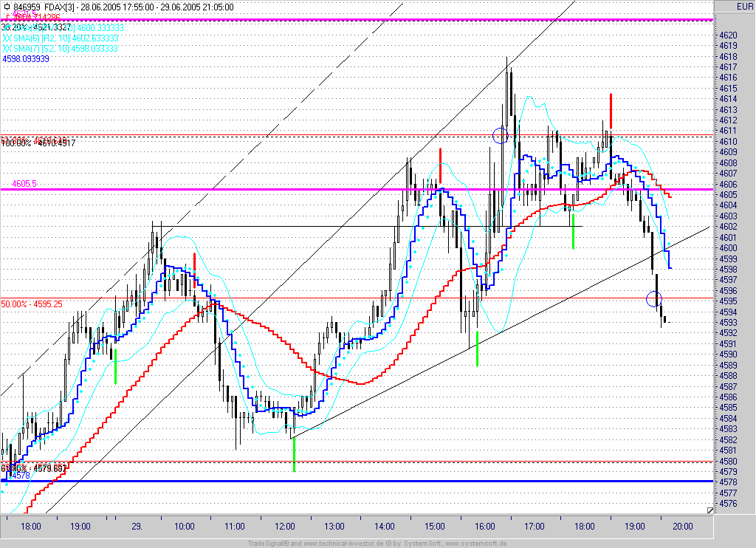
Task: Click the resize grip icon at chart corner
Action: coord(709,510)
